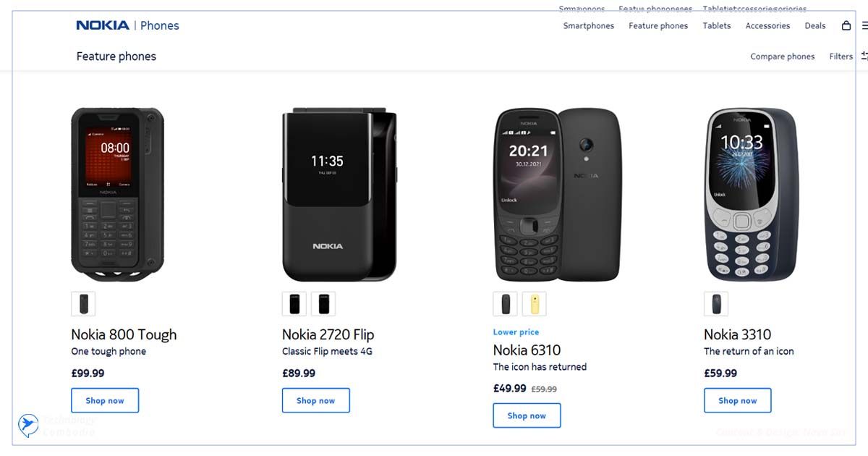Click the Nokia logo in header

point(103,25)
